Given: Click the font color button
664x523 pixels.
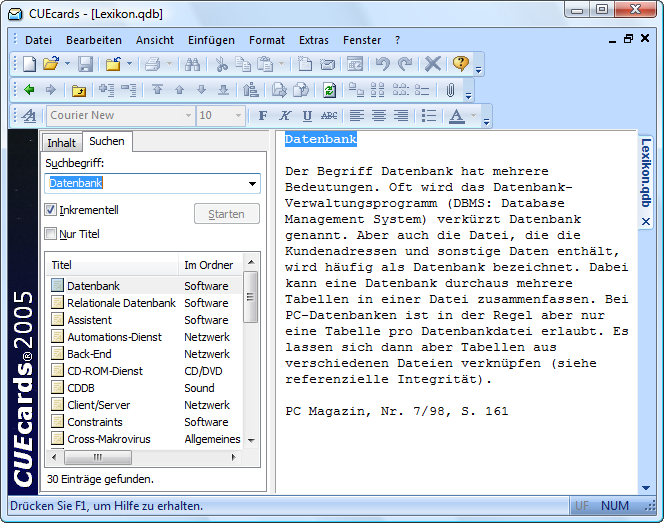Looking at the screenshot, I should pyautogui.click(x=456, y=116).
